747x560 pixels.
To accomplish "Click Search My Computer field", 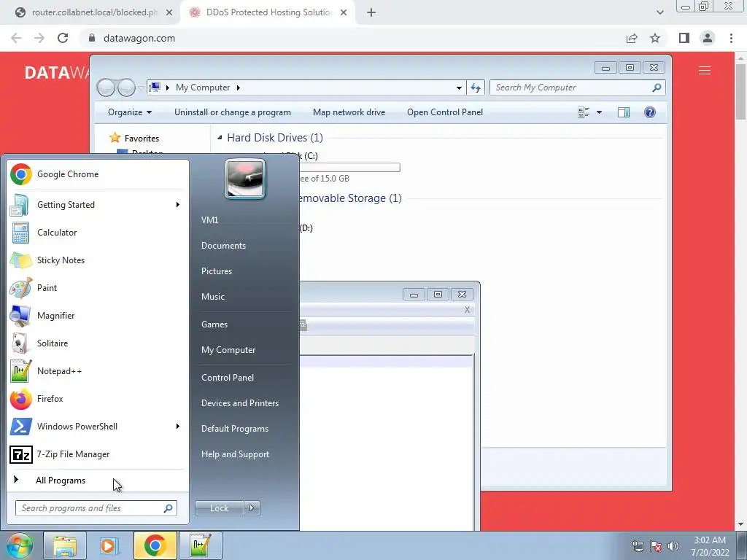I will point(578,87).
